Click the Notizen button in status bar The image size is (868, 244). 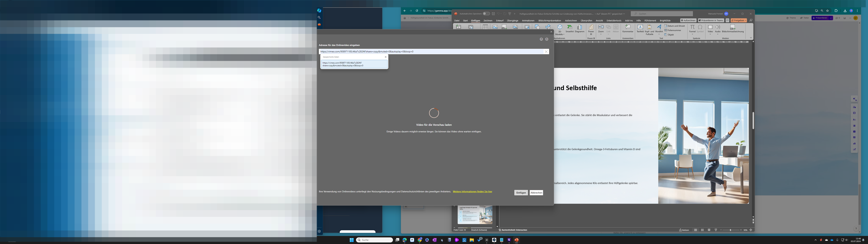pos(684,230)
